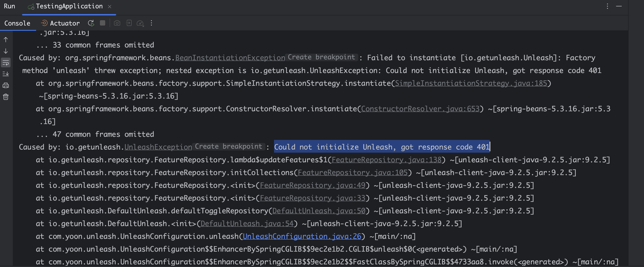Image resolution: width=644 pixels, height=267 pixels.
Task: Toggle scroll to end of console
Action: tap(6, 74)
